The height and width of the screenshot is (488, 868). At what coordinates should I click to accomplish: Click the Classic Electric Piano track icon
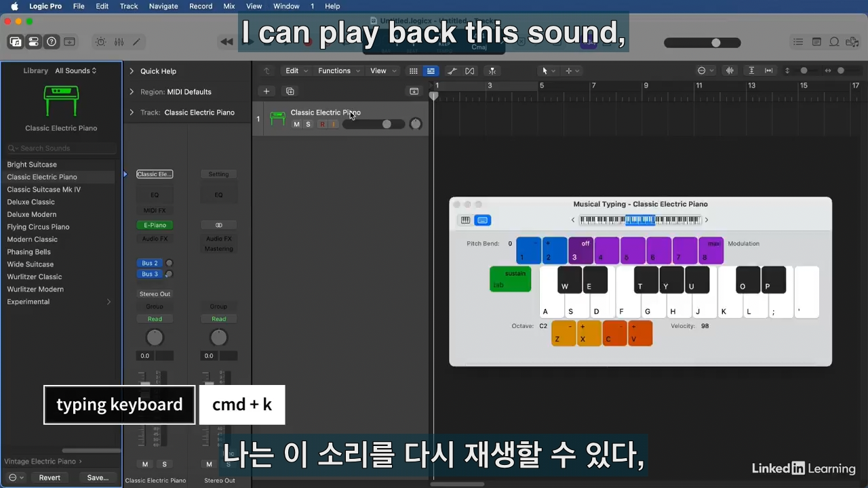(277, 119)
